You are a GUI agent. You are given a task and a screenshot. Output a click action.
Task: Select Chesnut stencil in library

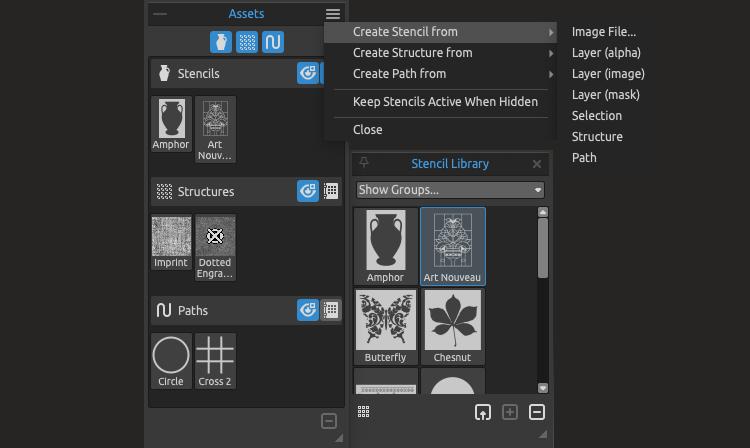452,327
